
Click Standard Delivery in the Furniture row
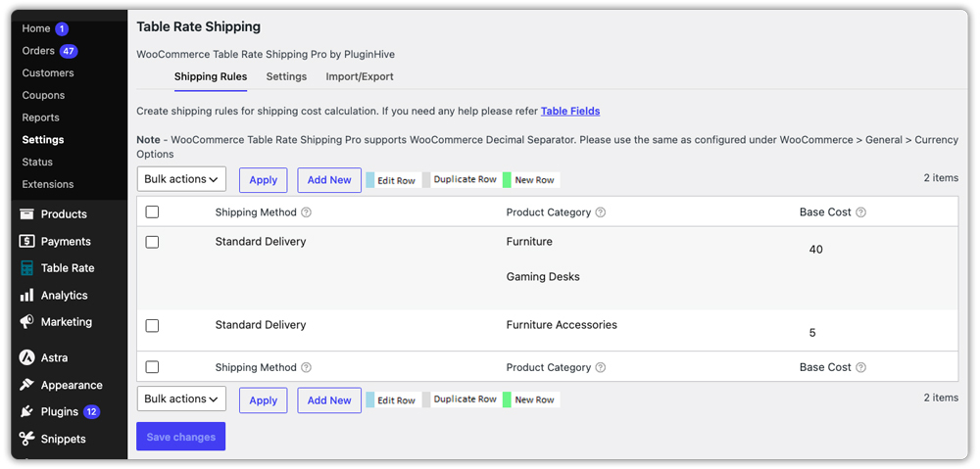[x=261, y=241]
